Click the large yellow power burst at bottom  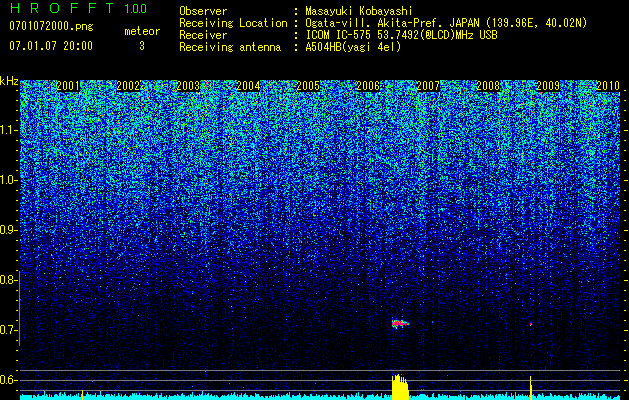(x=400, y=387)
